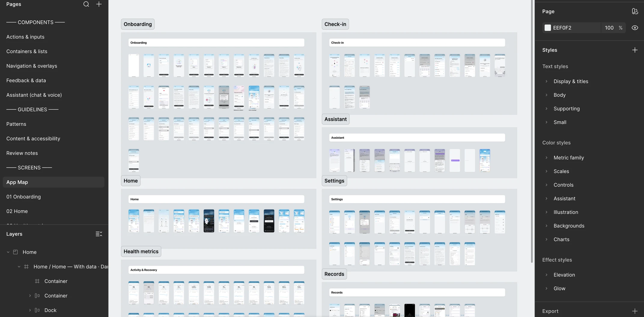Image resolution: width=644 pixels, height=317 pixels.
Task: Select the Records section label
Action: tap(334, 274)
